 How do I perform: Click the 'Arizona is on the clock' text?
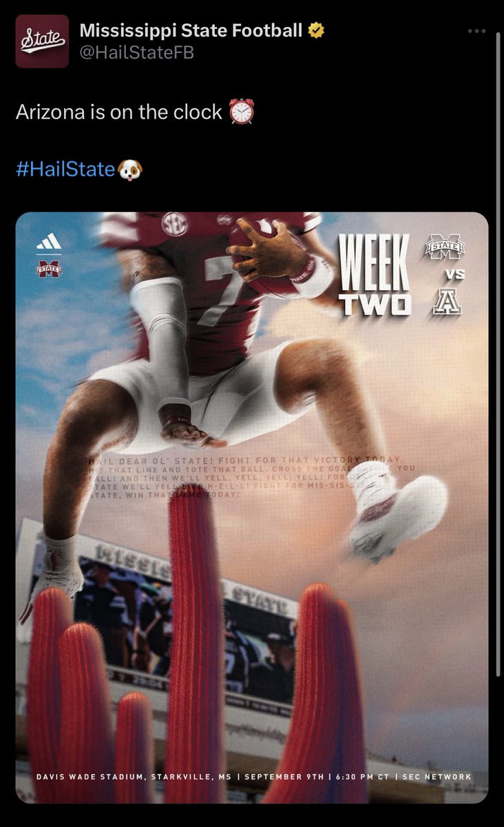119,112
